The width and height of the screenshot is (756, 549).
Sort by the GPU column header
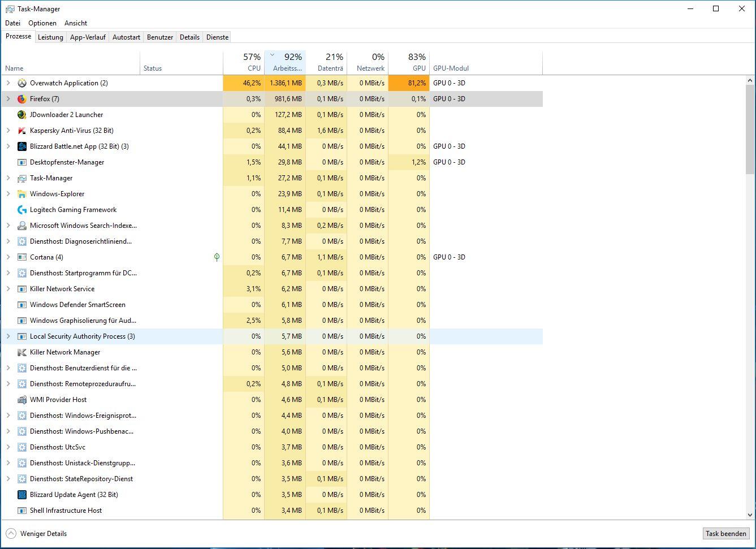(x=409, y=62)
